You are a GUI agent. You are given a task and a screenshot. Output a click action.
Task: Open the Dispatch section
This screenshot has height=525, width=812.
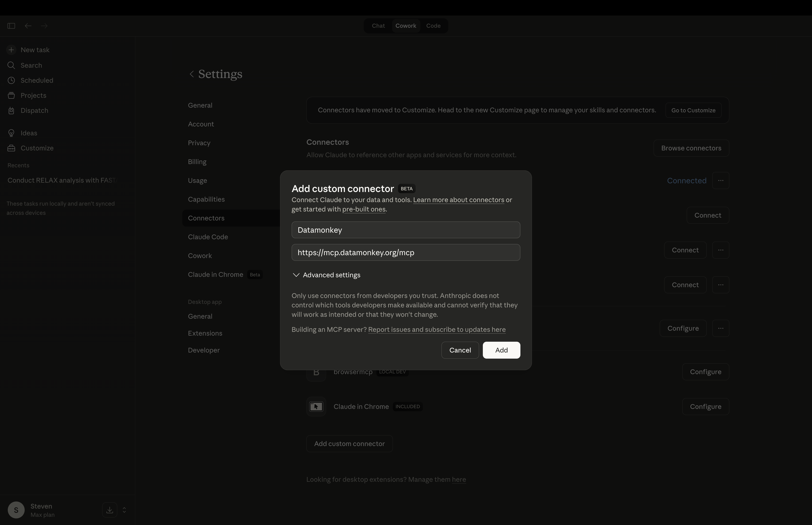pyautogui.click(x=34, y=110)
